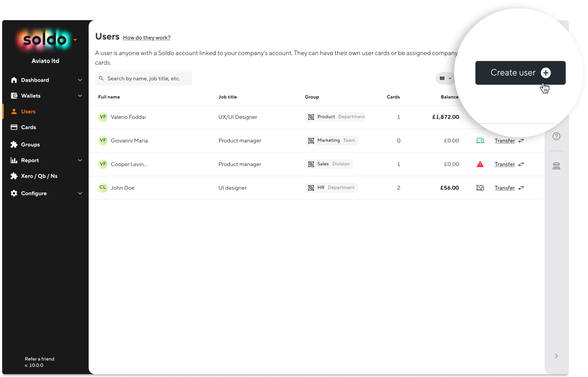Open the Soldo logo dropdown arrow
This screenshot has height=377, width=588.
[75, 40]
